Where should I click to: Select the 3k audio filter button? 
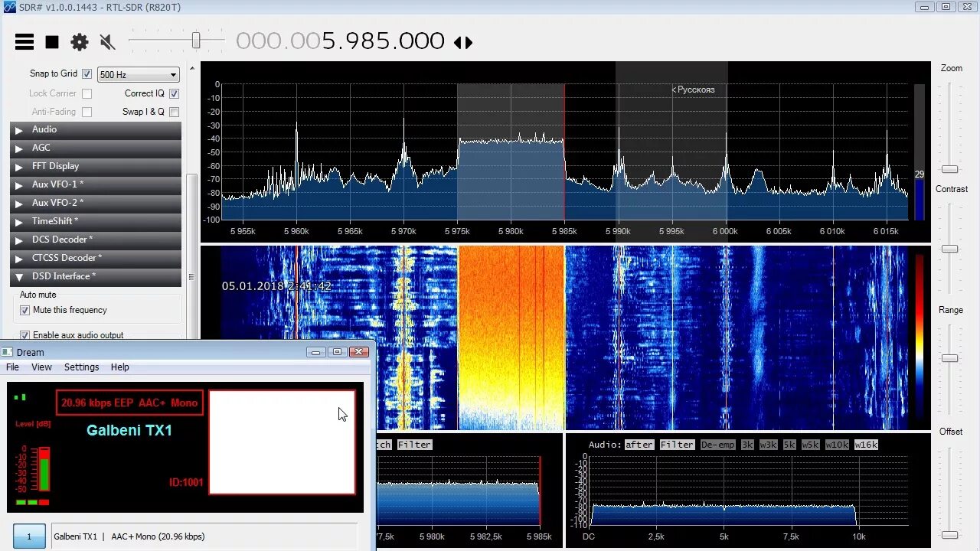[747, 445]
